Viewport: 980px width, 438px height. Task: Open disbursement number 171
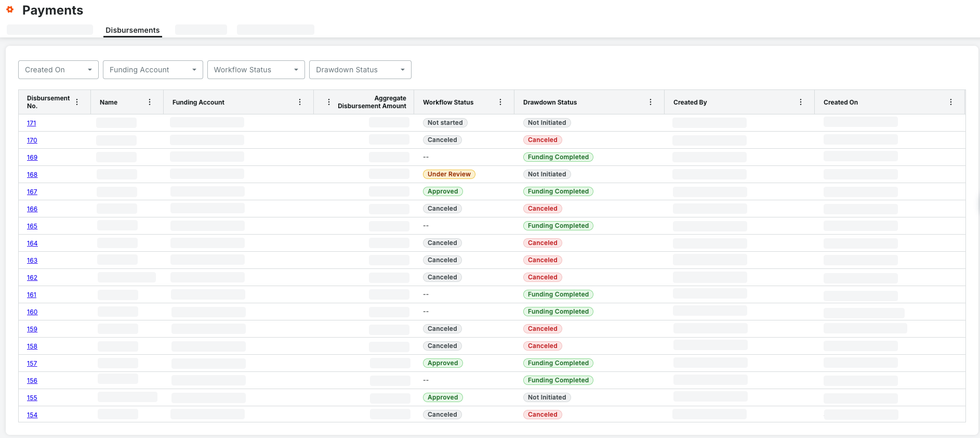(x=31, y=123)
